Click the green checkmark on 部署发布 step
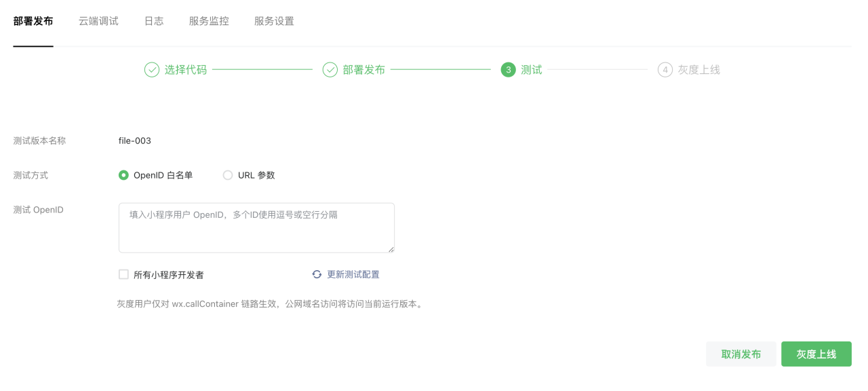The height and width of the screenshot is (391, 868). [x=330, y=69]
